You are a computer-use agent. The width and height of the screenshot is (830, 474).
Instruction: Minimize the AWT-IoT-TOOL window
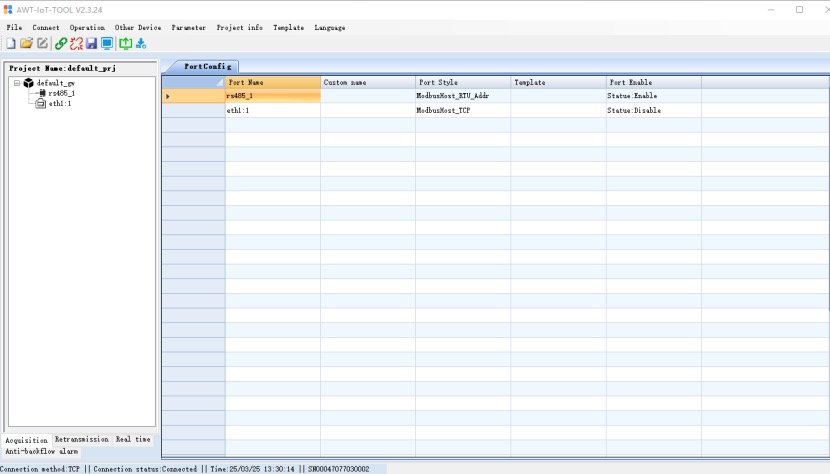click(771, 10)
